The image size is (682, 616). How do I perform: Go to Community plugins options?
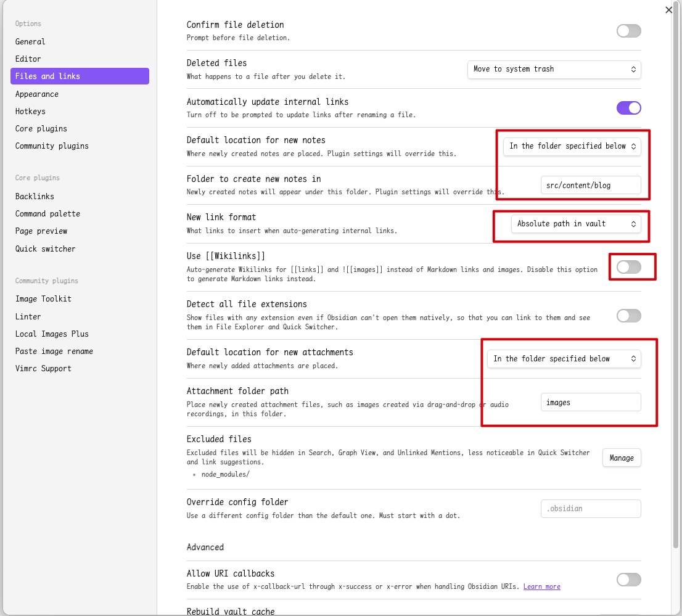[x=52, y=146]
